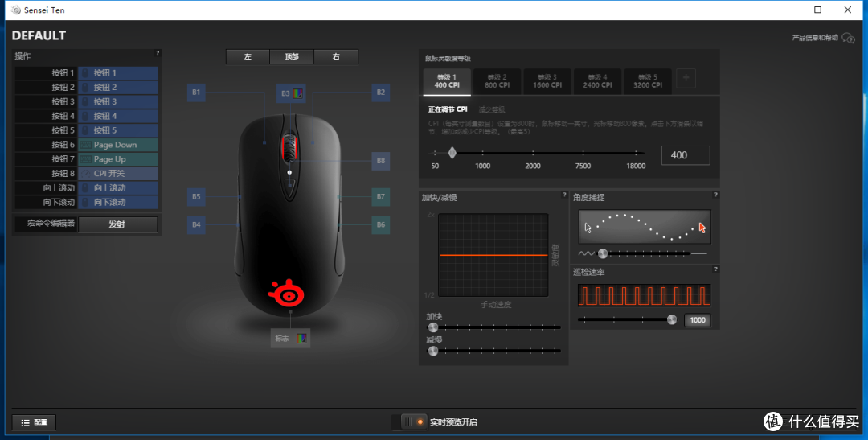Screen dimensions: 868x440
Task: Open help for the 操作 panel
Action: (x=158, y=53)
